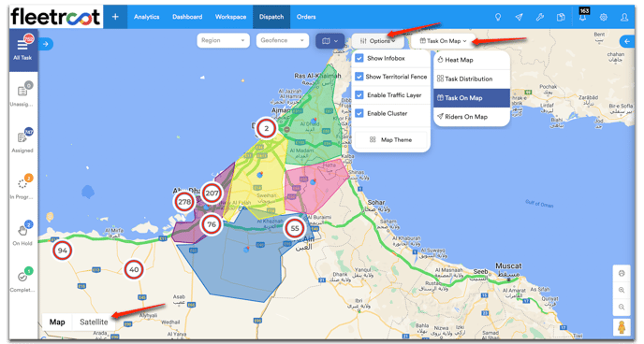644x344 pixels.
Task: Switch to the Orders tab
Action: [306, 17]
